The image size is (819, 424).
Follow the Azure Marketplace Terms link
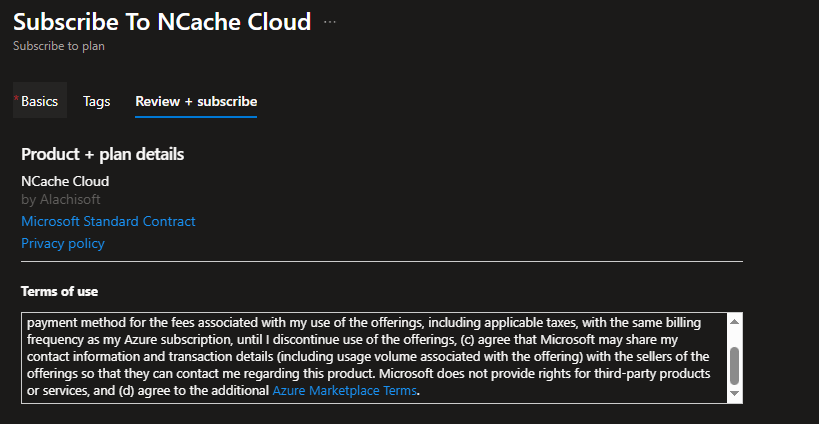point(344,391)
